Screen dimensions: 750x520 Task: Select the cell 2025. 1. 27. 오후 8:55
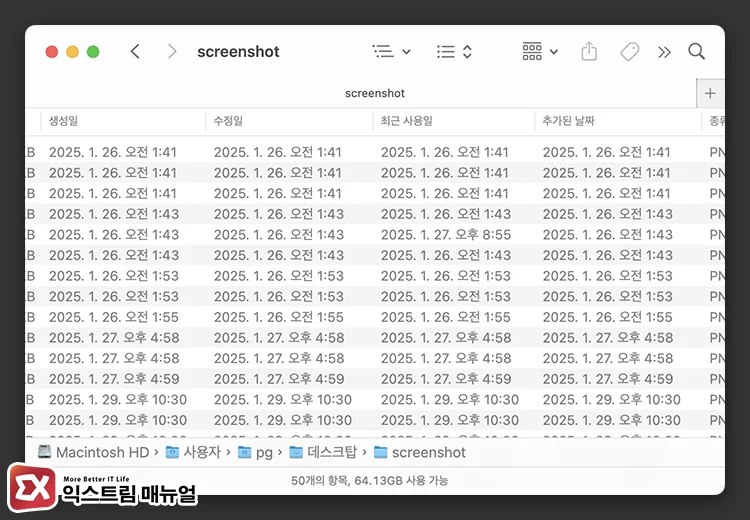point(446,234)
